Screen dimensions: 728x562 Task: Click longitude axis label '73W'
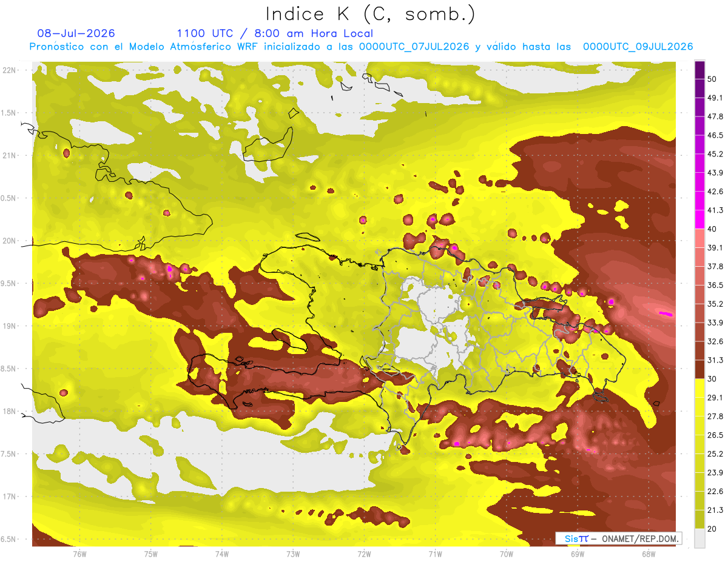(x=293, y=554)
